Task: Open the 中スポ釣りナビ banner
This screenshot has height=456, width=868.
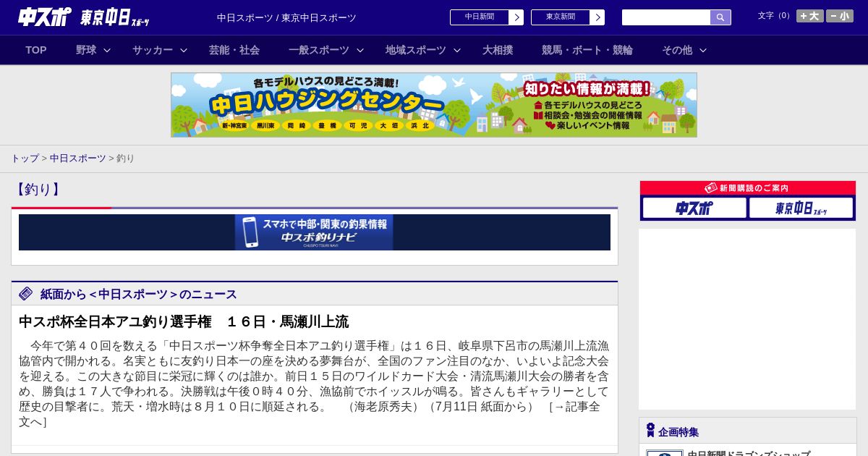Action: pos(314,232)
